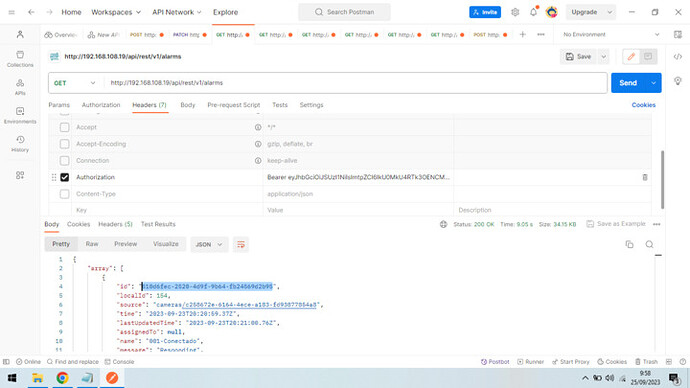
Task: Enable the Accept-Encoding header checkbox
Action: click(x=64, y=144)
